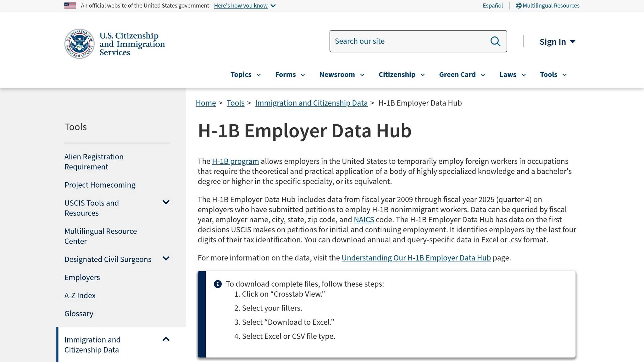Screen dimensions: 644x362
Task: Switch site language to Español
Action: tap(492, 5)
